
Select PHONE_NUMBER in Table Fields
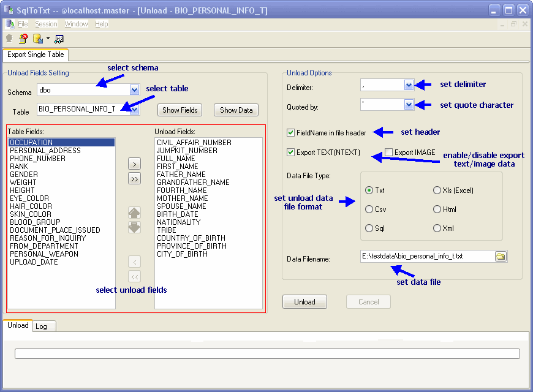[x=61, y=159]
